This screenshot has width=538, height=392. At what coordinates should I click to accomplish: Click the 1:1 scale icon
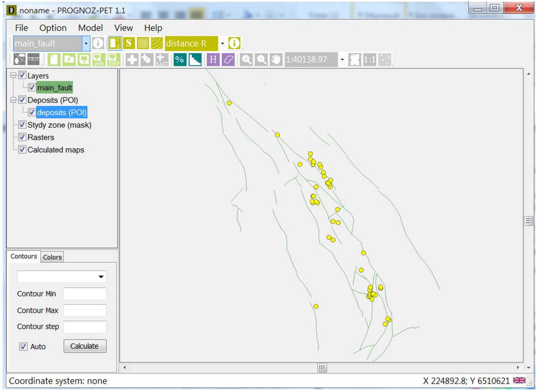click(x=369, y=59)
